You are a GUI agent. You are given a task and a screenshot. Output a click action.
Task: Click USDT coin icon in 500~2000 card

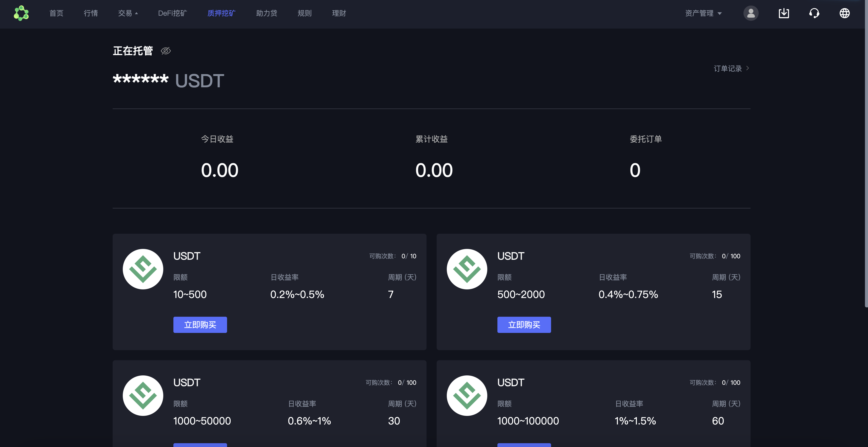pyautogui.click(x=467, y=269)
